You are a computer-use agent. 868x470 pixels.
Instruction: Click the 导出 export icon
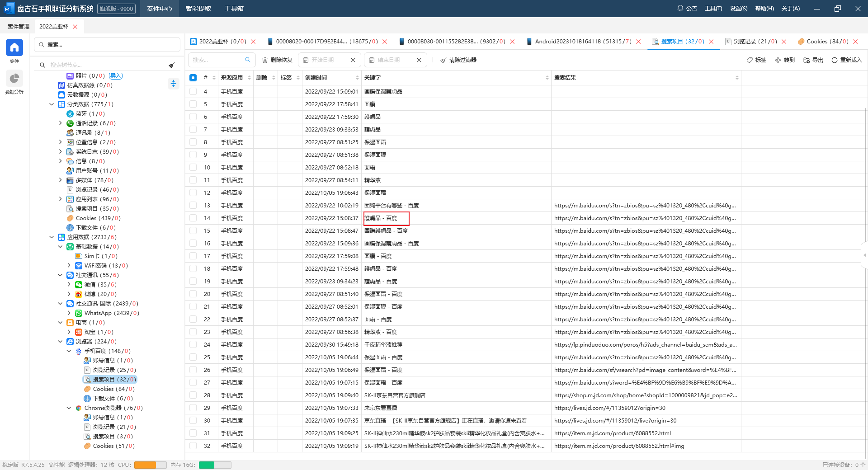(806, 60)
